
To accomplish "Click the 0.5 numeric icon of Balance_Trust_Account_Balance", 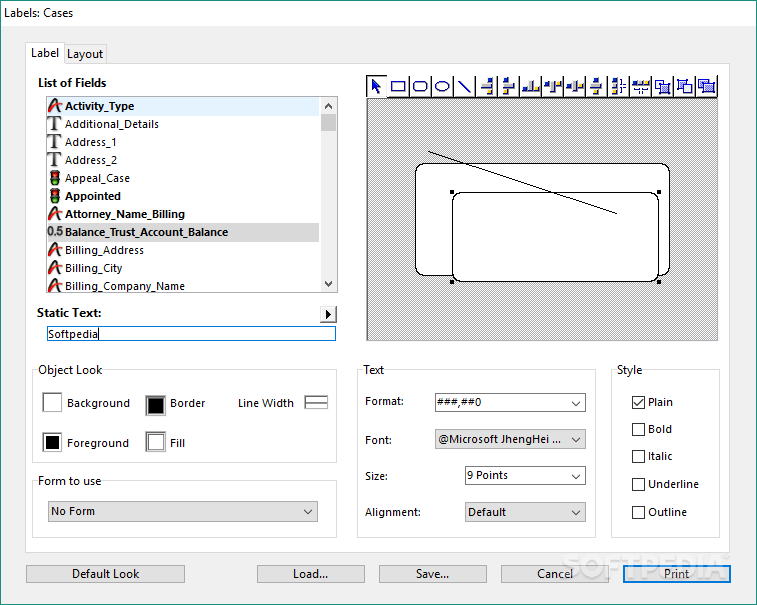I will coord(55,232).
